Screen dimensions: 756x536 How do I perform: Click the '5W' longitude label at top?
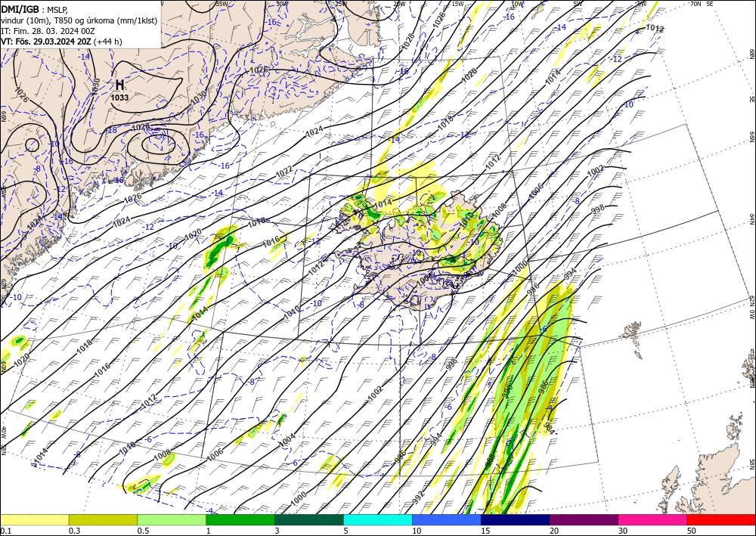coord(578,3)
